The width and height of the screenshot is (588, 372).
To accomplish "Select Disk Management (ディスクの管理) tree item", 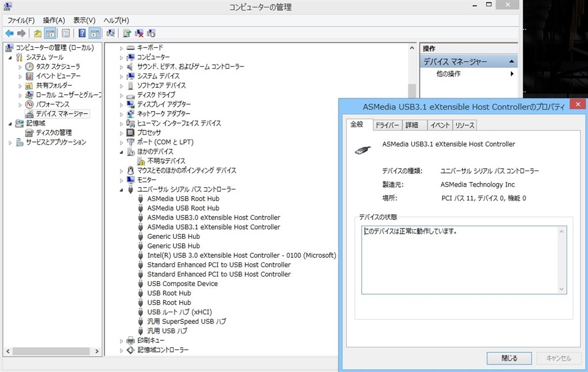I will click(x=53, y=133).
